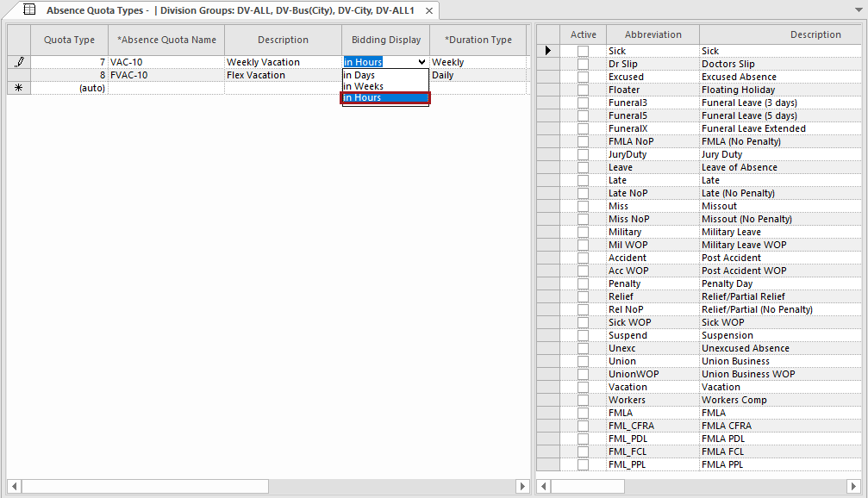Open the Bidding Display dropdown arrow for VAC-10

point(422,61)
